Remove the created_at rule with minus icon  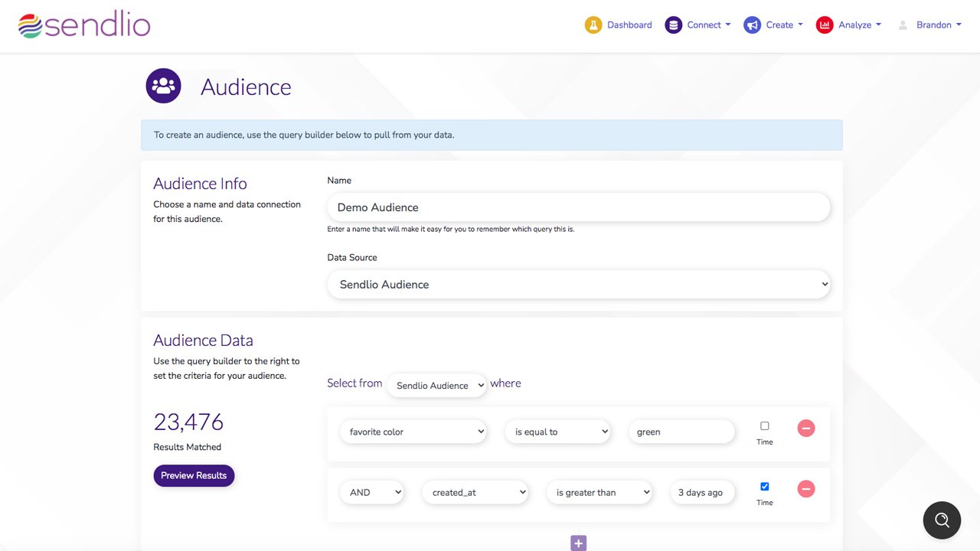click(x=805, y=489)
